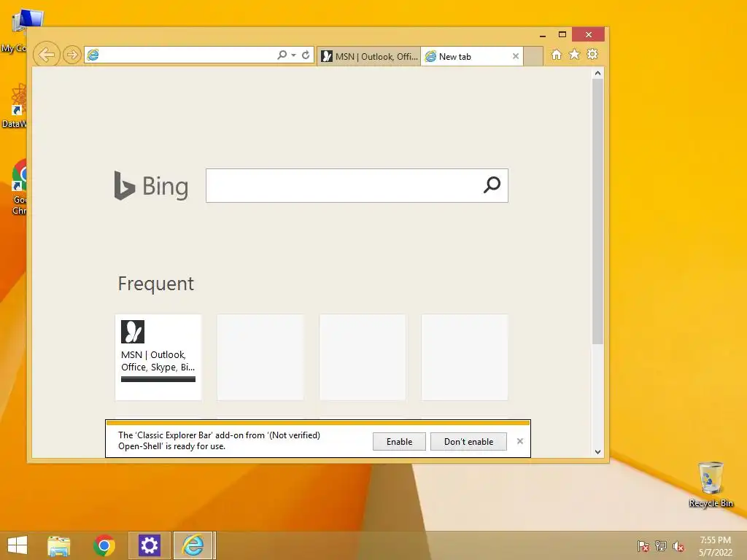The image size is (747, 560).
Task: Click the address bar search magnifier
Action: click(x=282, y=55)
